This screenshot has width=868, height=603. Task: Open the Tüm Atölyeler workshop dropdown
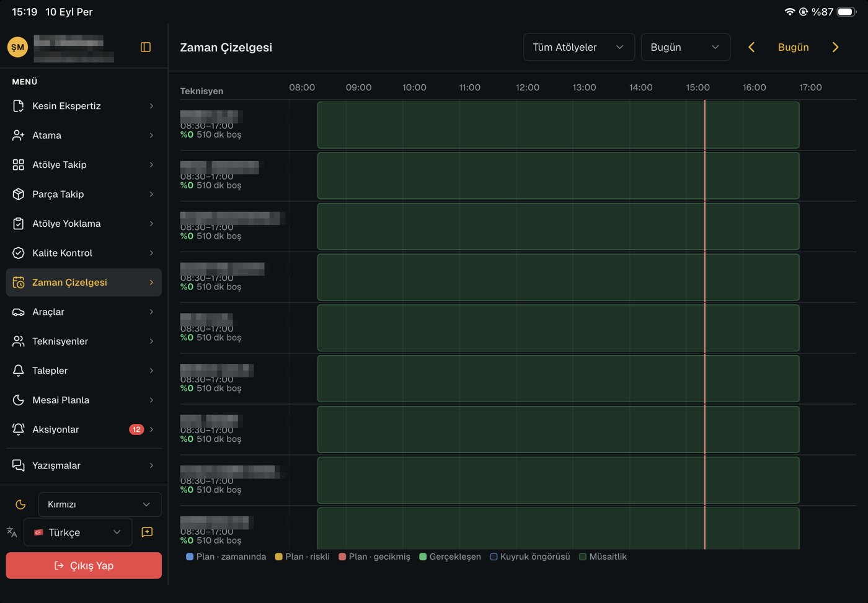tap(579, 47)
